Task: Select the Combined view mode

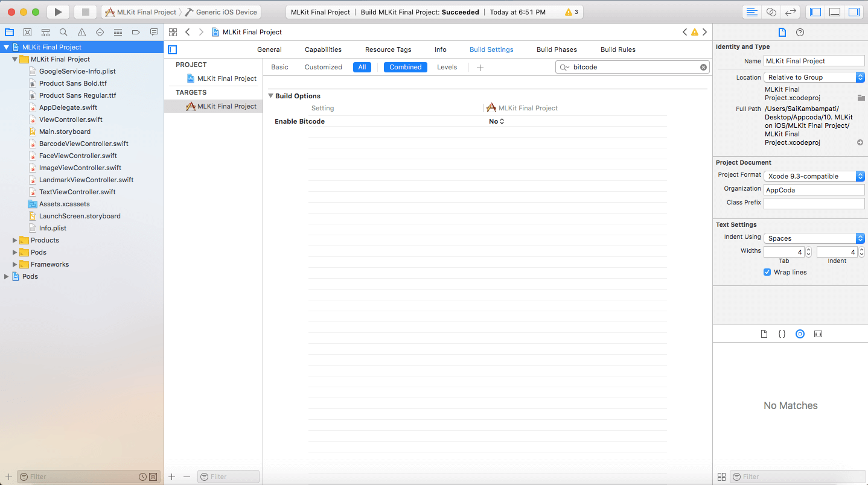Action: 406,67
